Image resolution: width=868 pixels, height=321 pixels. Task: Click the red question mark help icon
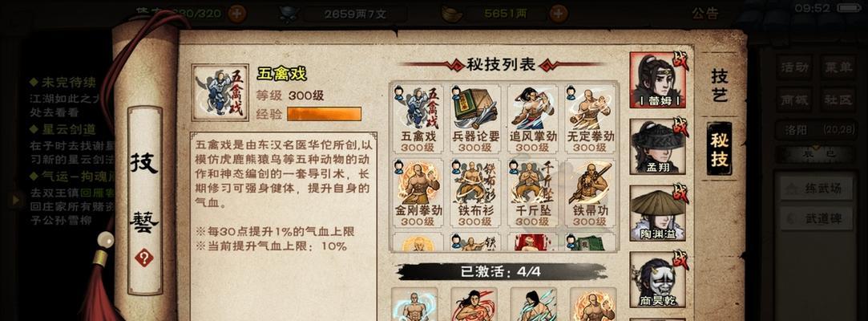point(144,258)
